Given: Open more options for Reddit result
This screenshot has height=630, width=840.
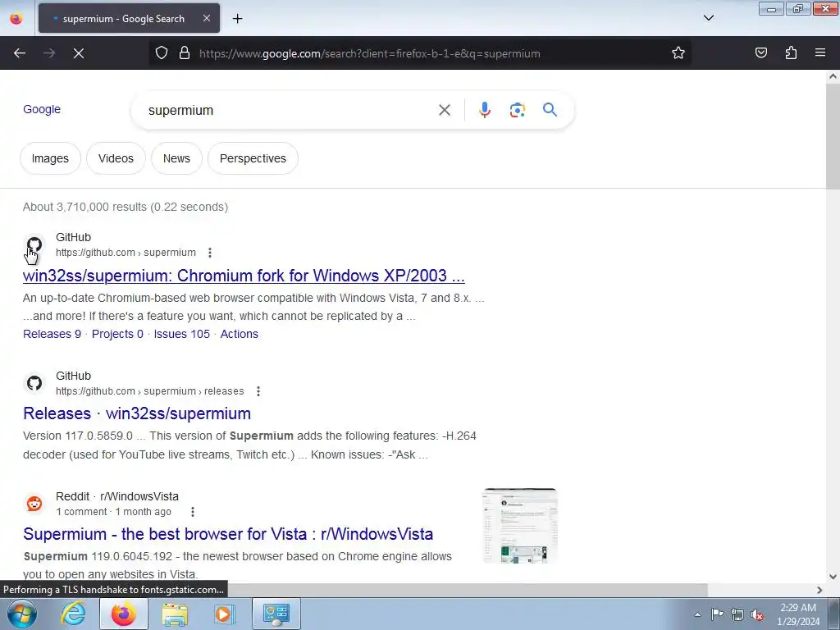Looking at the screenshot, I should coord(192,512).
